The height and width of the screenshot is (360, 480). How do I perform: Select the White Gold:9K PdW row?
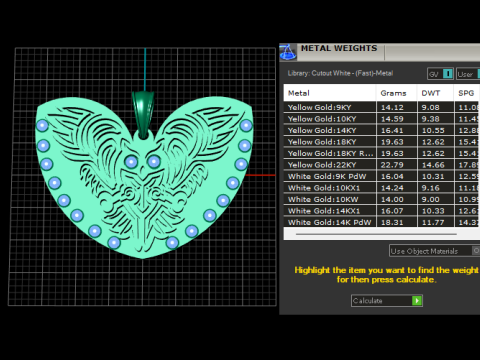click(382, 176)
